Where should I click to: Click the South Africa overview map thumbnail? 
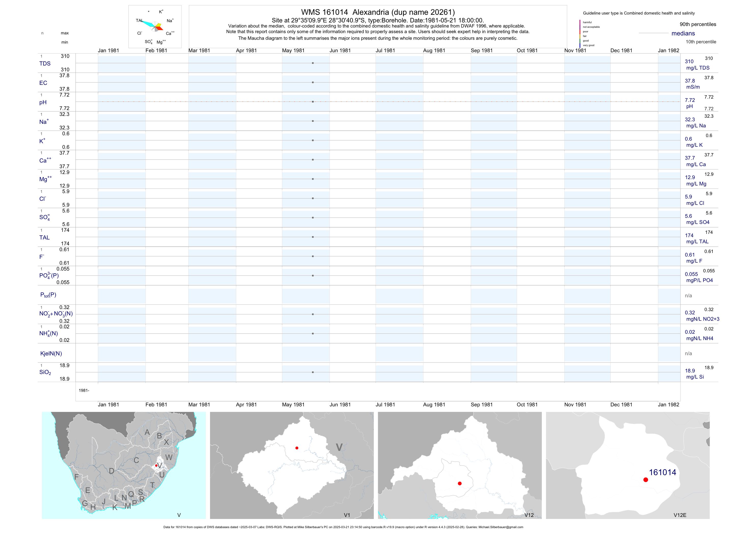tap(123, 465)
